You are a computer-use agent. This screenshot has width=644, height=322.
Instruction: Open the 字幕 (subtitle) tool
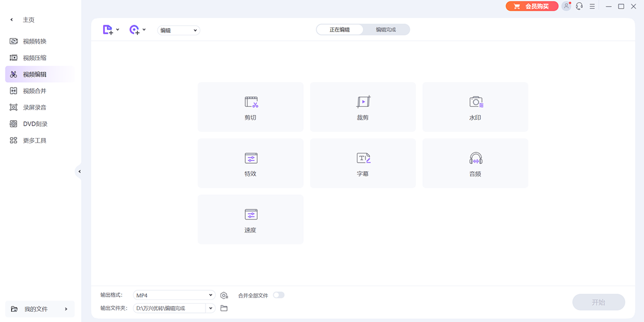click(x=363, y=163)
